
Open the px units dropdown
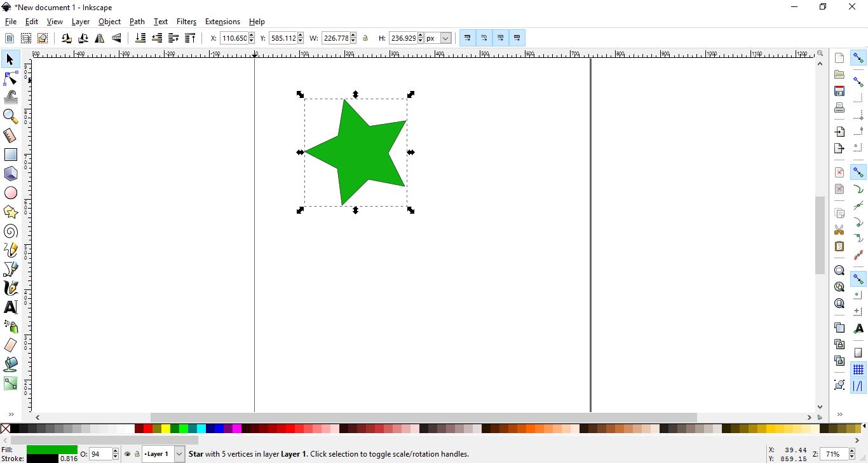coord(445,38)
